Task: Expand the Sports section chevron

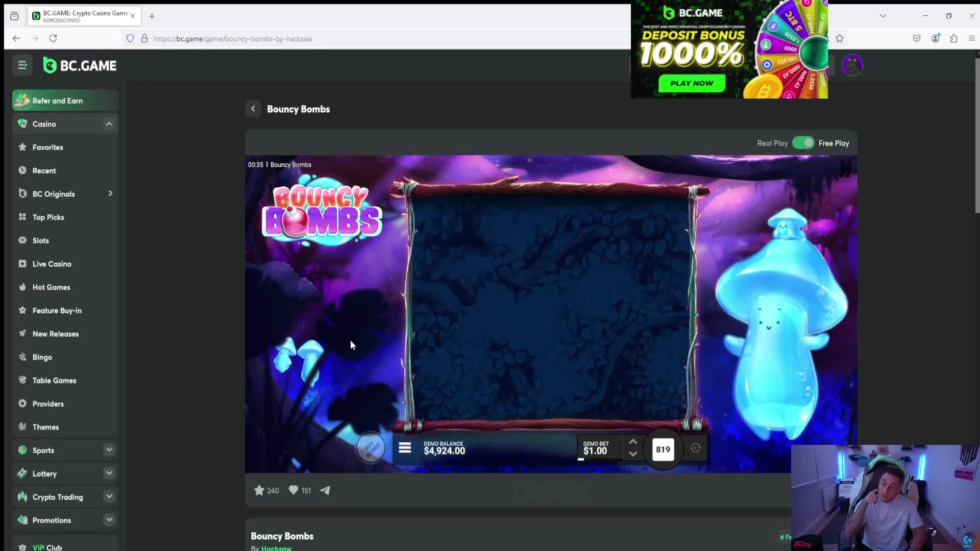Action: tap(109, 450)
